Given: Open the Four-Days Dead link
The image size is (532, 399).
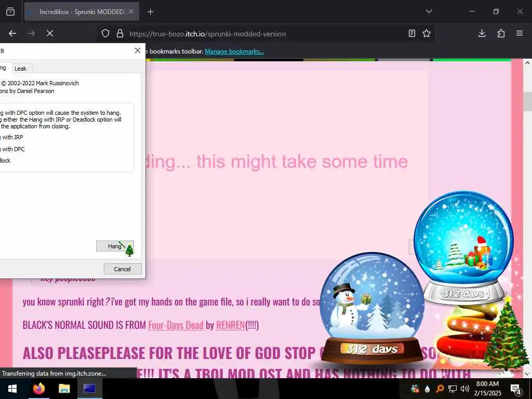Looking at the screenshot, I should [176, 325].
